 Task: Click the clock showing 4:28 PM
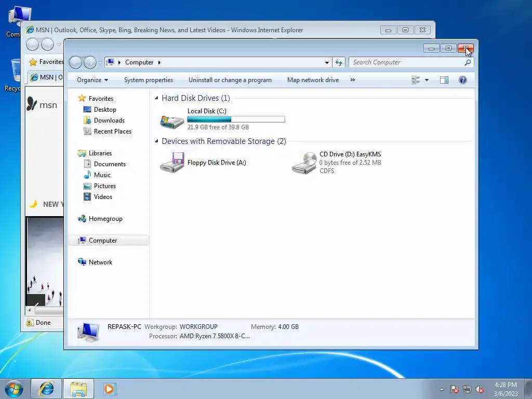506,385
